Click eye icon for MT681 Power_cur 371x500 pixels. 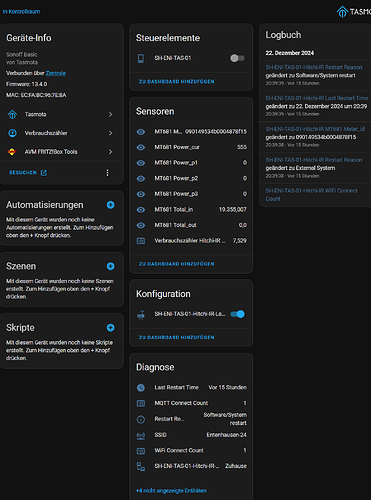[141, 147]
